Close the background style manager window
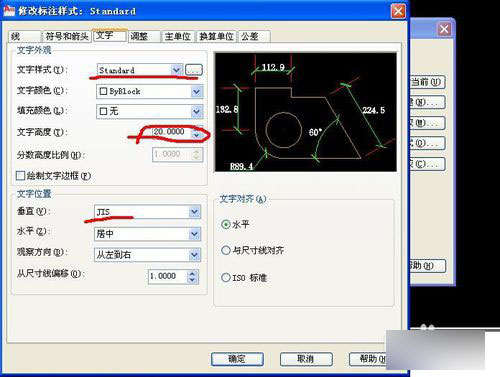500x377 pixels. coord(444,29)
